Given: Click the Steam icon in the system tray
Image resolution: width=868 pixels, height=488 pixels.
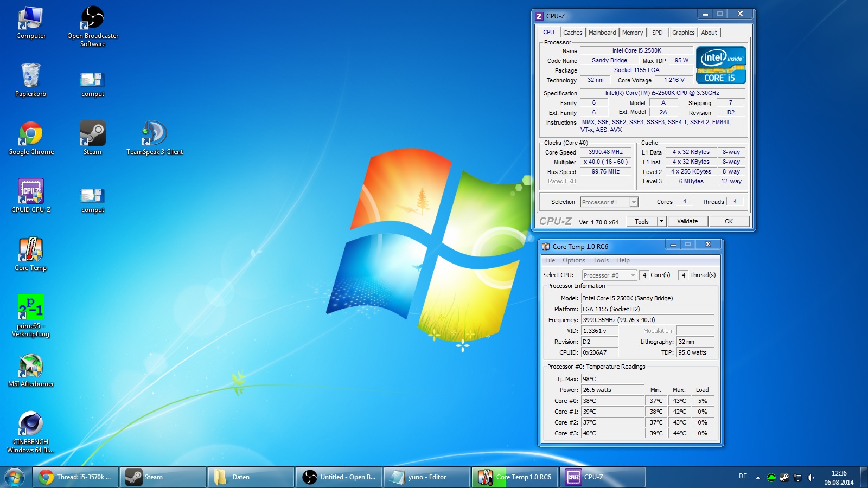Looking at the screenshot, I should click(784, 478).
